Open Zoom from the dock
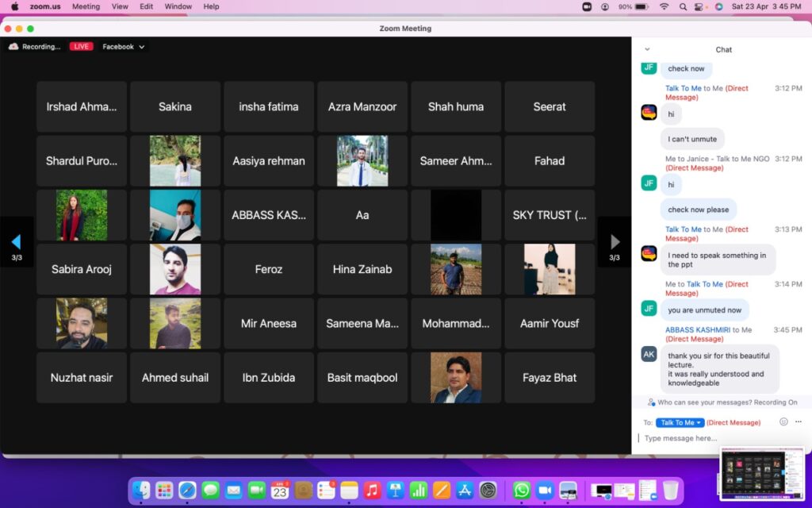The width and height of the screenshot is (812, 508). 544,491
